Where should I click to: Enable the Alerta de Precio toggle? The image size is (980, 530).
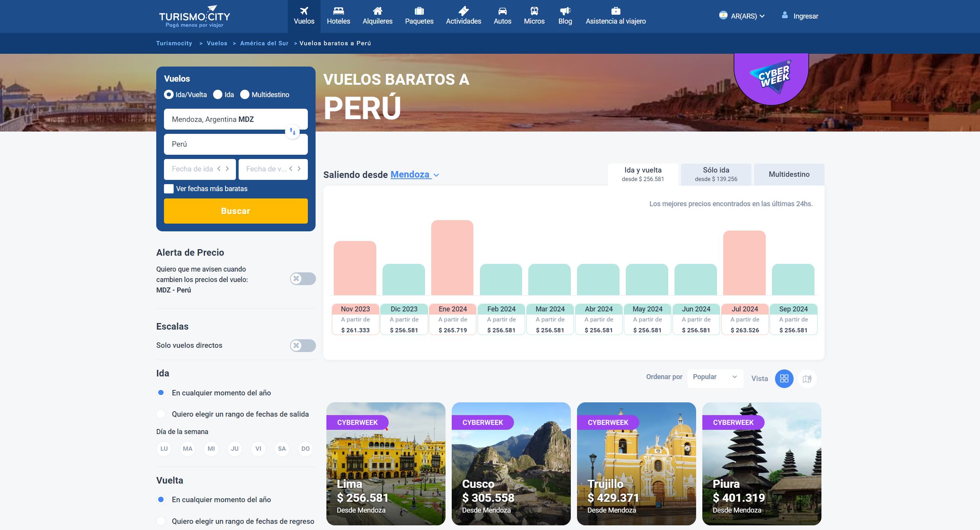click(303, 279)
